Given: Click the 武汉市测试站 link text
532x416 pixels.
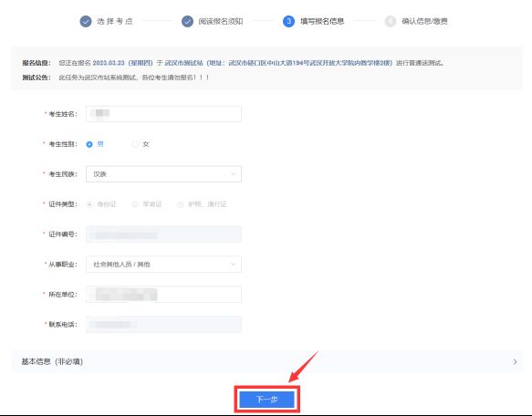Looking at the screenshot, I should pos(183,63).
